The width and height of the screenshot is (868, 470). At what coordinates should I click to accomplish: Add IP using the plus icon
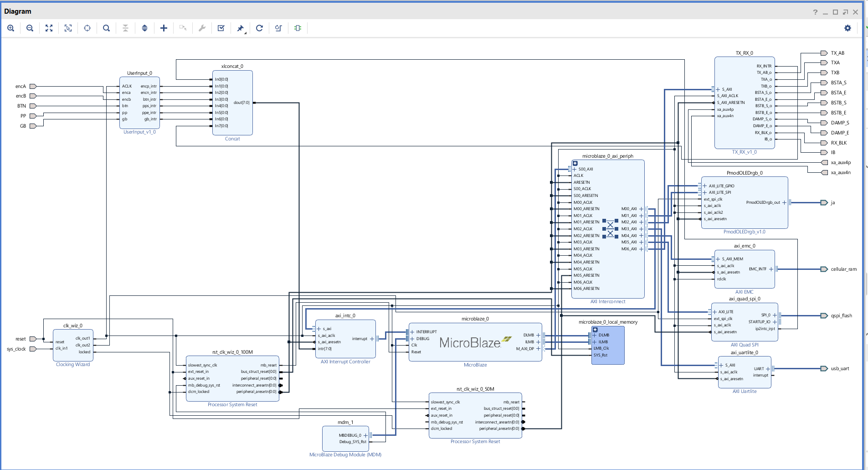pos(164,28)
